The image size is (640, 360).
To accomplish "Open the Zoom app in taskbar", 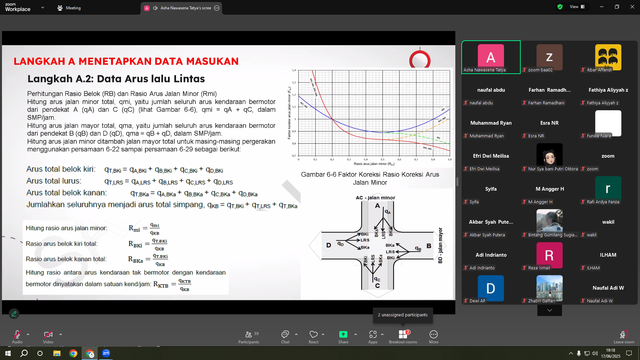I will [106, 353].
